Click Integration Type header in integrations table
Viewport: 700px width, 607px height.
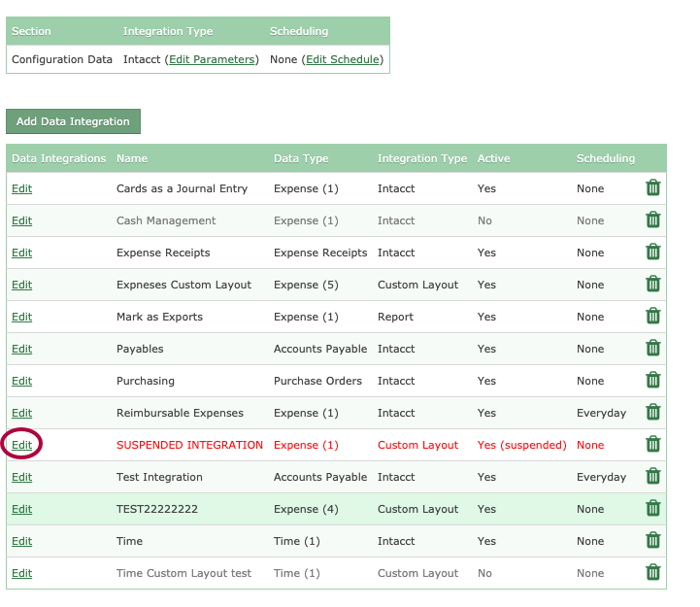coord(422,158)
